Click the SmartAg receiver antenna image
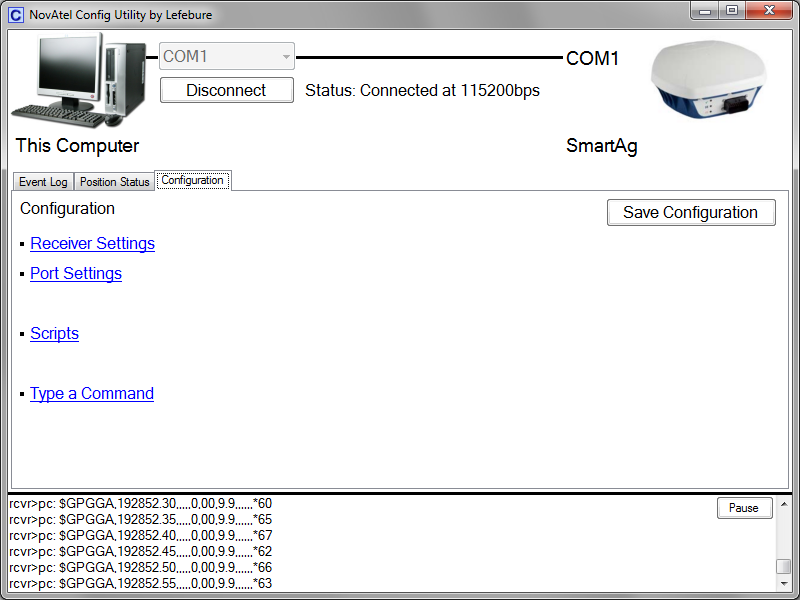 coord(708,80)
